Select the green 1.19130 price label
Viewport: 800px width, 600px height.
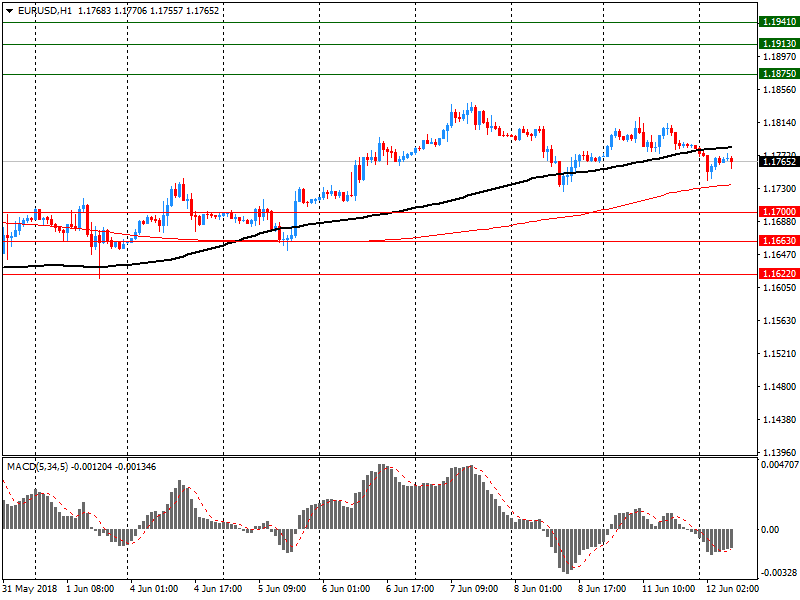778,44
